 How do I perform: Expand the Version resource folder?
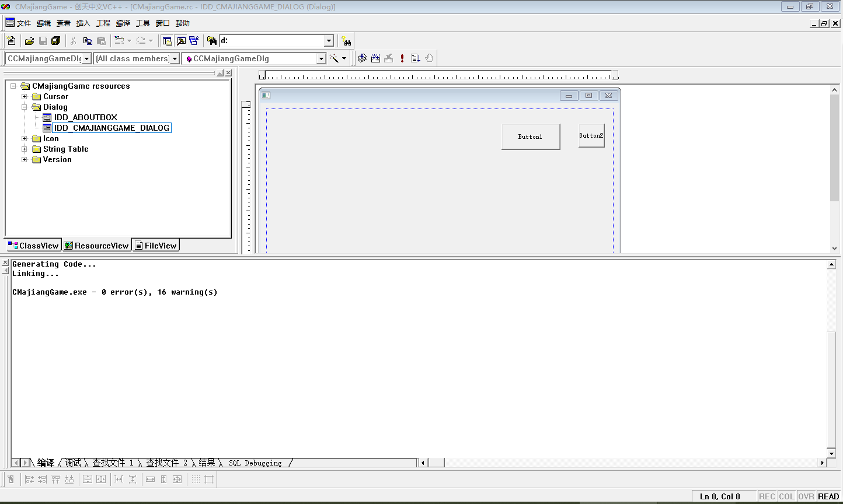click(x=25, y=159)
